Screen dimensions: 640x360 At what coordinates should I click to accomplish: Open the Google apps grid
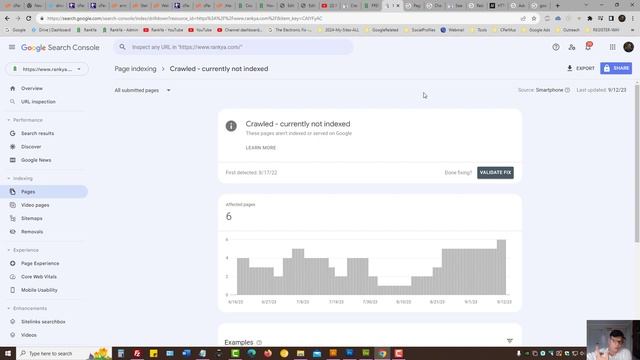612,47
